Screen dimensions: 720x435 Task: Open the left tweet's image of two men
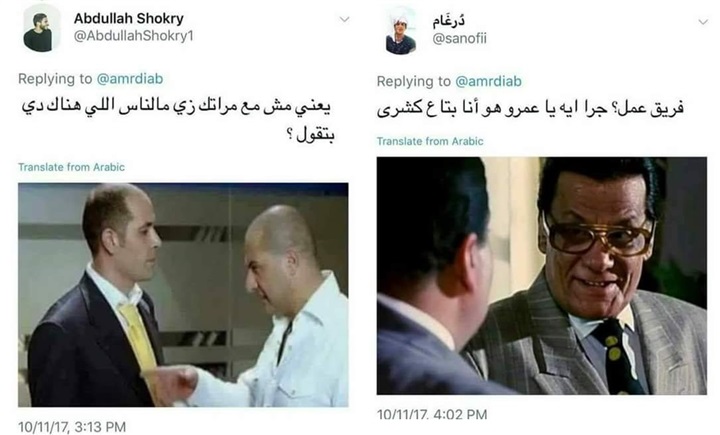183,295
